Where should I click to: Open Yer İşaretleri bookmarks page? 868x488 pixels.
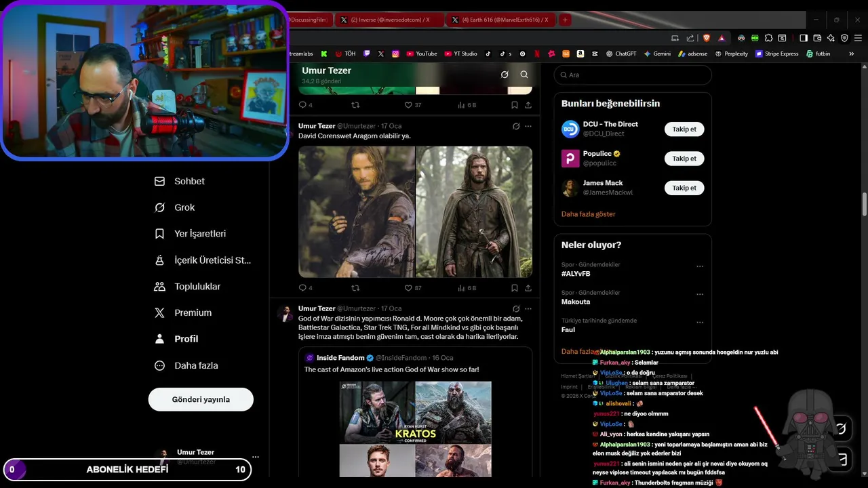[x=190, y=233]
